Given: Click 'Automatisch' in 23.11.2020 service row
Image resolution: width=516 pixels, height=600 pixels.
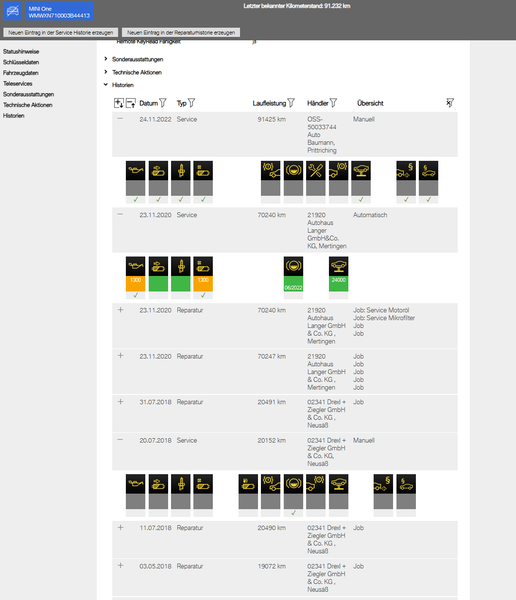Looking at the screenshot, I should 370,215.
